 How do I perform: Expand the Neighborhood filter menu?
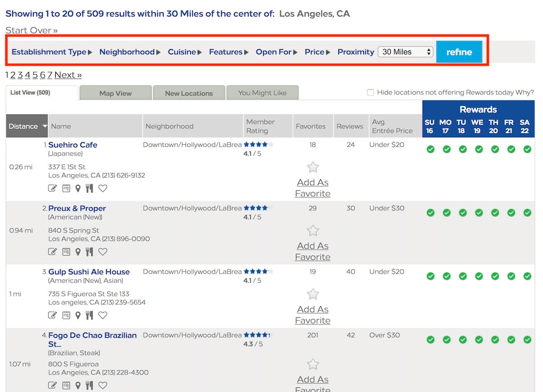pos(130,52)
